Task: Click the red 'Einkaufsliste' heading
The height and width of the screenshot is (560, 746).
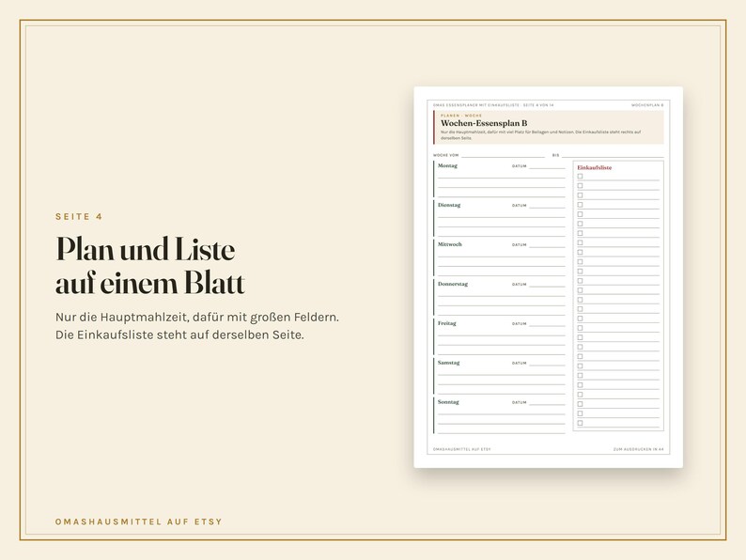Action: [x=594, y=167]
